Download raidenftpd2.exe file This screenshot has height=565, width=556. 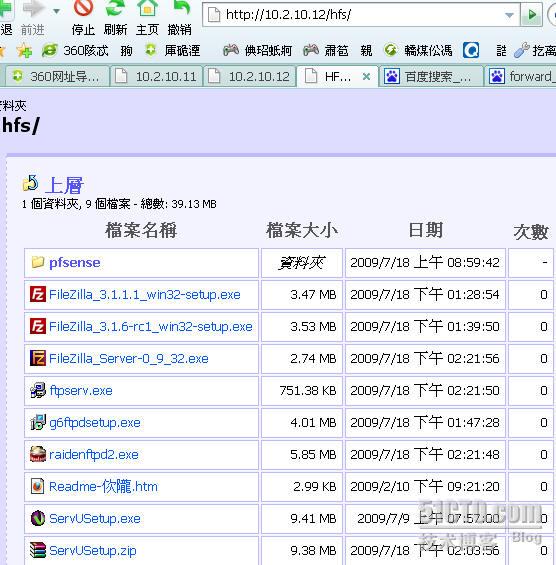[94, 455]
